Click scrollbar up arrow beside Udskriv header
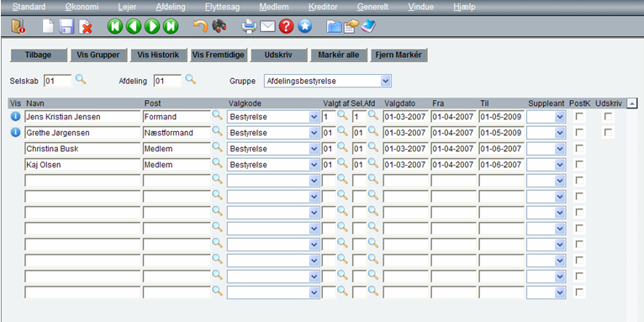Viewport: 644px width, 322px height. (x=631, y=104)
